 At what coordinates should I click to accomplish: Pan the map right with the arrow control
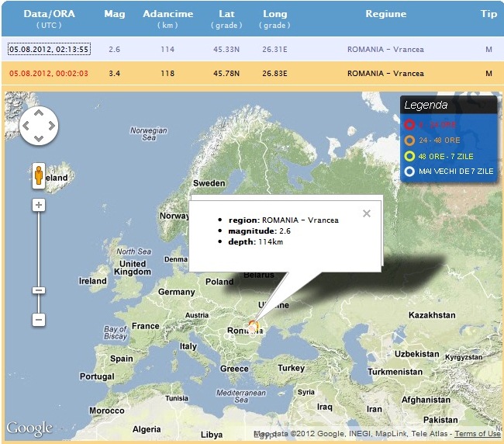(x=52, y=126)
